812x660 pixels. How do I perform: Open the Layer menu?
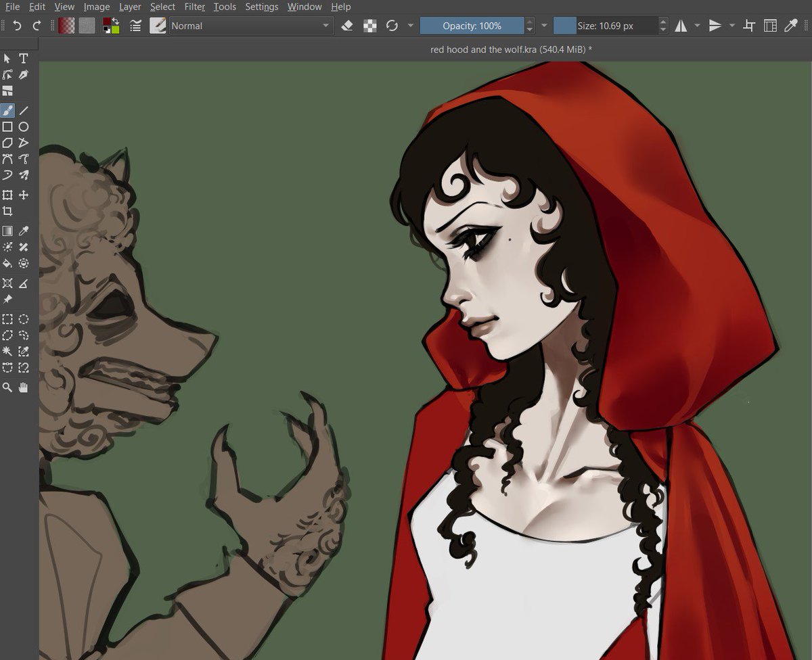tap(130, 7)
